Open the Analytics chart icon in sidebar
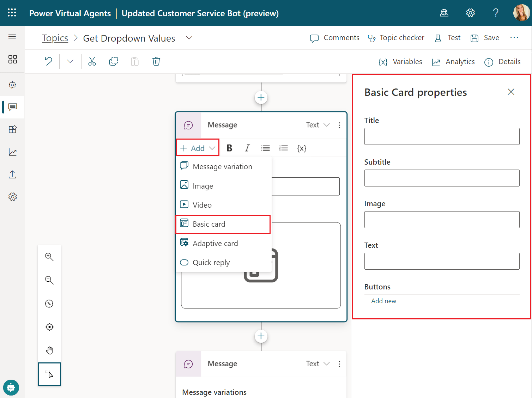 click(12, 152)
